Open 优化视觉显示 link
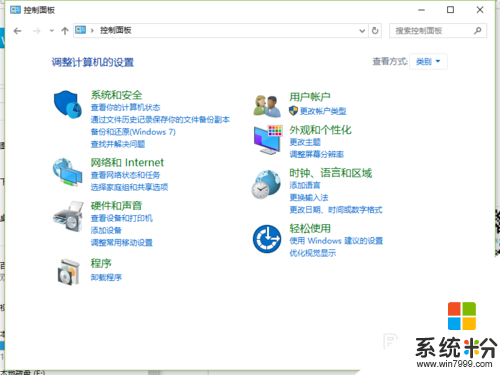This screenshot has width=500, height=375. click(x=312, y=253)
